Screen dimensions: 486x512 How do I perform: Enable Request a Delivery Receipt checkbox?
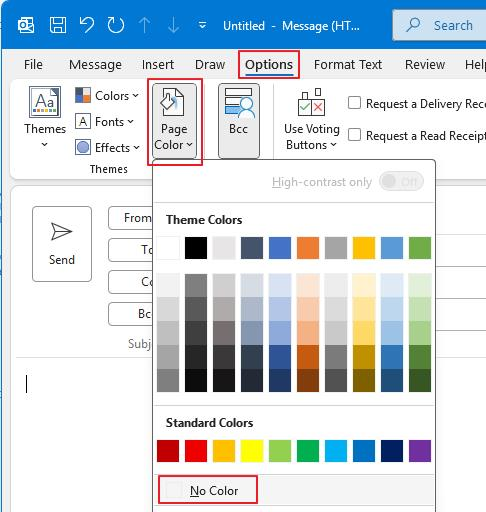[x=354, y=103]
